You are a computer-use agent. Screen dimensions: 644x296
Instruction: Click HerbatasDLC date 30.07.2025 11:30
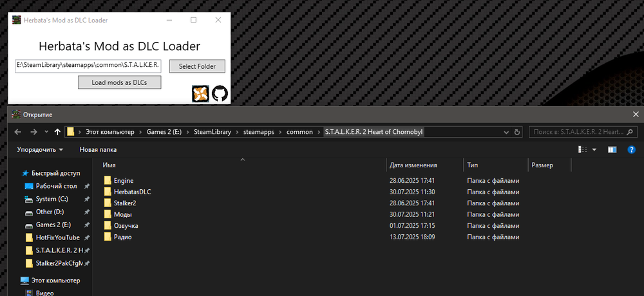(412, 192)
